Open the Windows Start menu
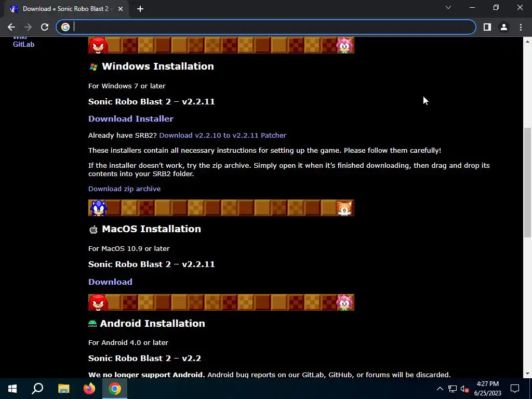Screen dimensions: 532x399 (x=12, y=389)
